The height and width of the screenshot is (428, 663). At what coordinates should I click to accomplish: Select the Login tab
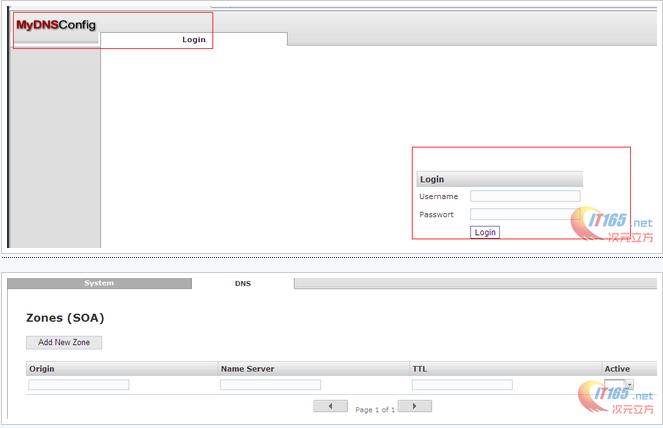[194, 40]
